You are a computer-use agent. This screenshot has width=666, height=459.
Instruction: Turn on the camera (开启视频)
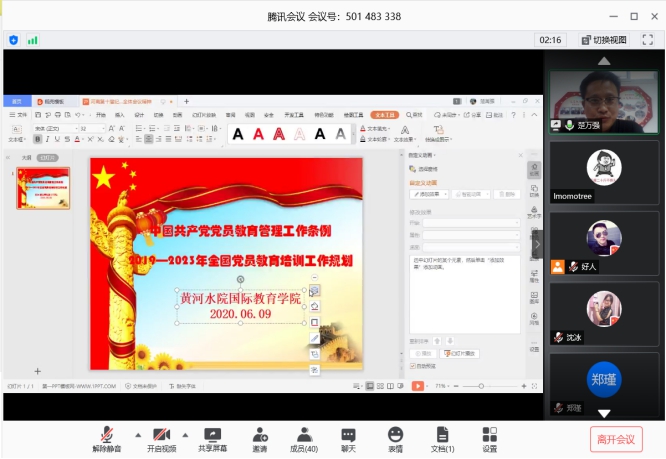(161, 438)
